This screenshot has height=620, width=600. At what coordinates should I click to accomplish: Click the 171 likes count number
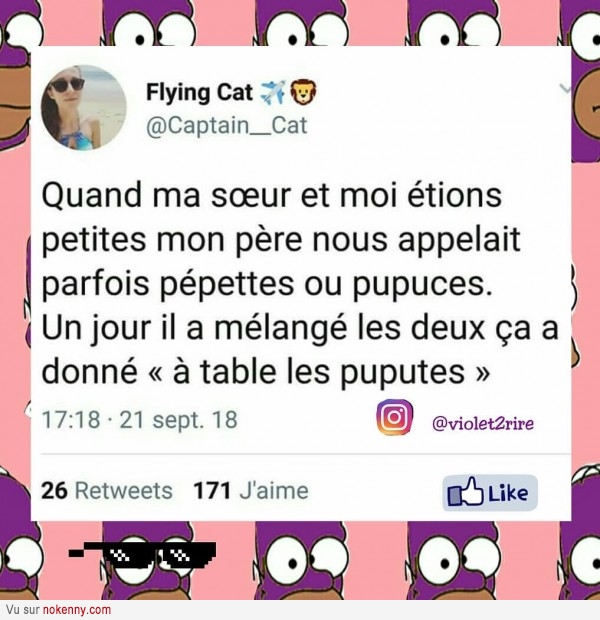(x=212, y=491)
